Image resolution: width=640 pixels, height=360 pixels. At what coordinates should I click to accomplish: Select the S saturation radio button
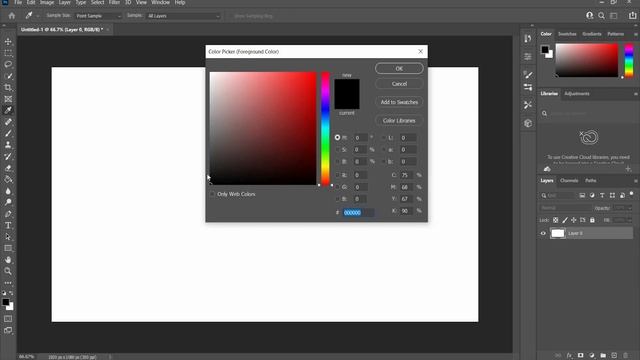click(337, 150)
